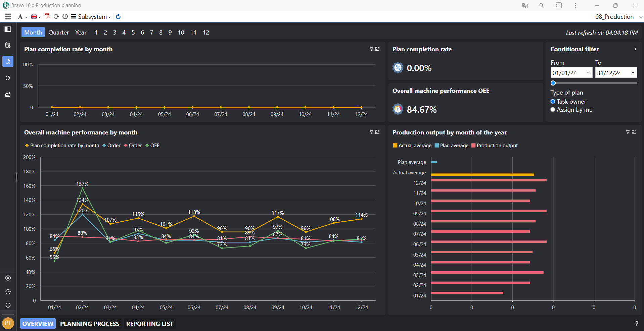Select the Quarter period button

click(x=58, y=33)
